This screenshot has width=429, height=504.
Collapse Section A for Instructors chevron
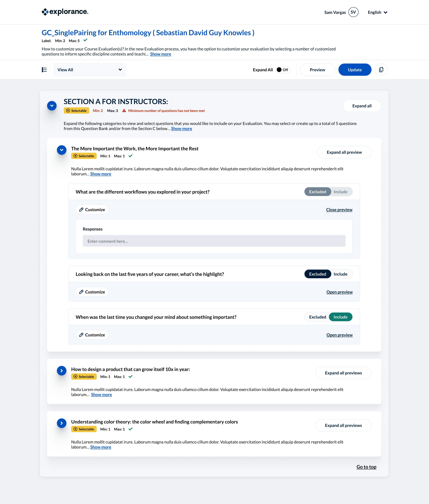click(52, 106)
